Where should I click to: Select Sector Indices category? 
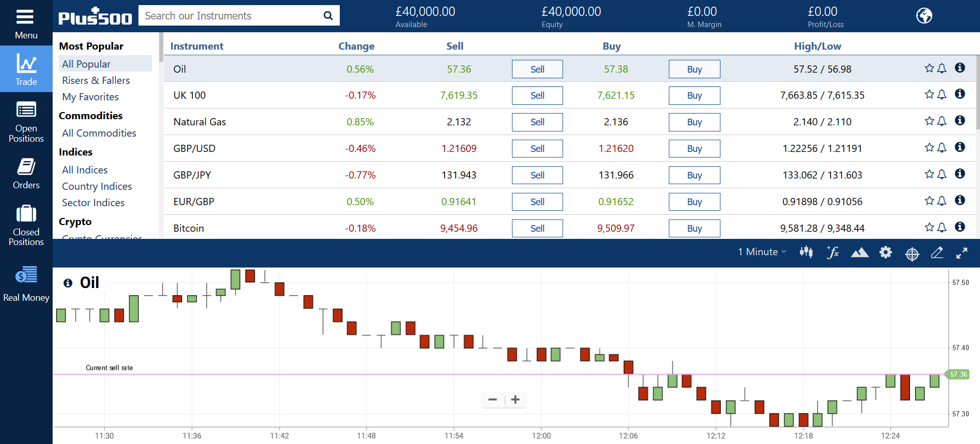[x=94, y=203]
